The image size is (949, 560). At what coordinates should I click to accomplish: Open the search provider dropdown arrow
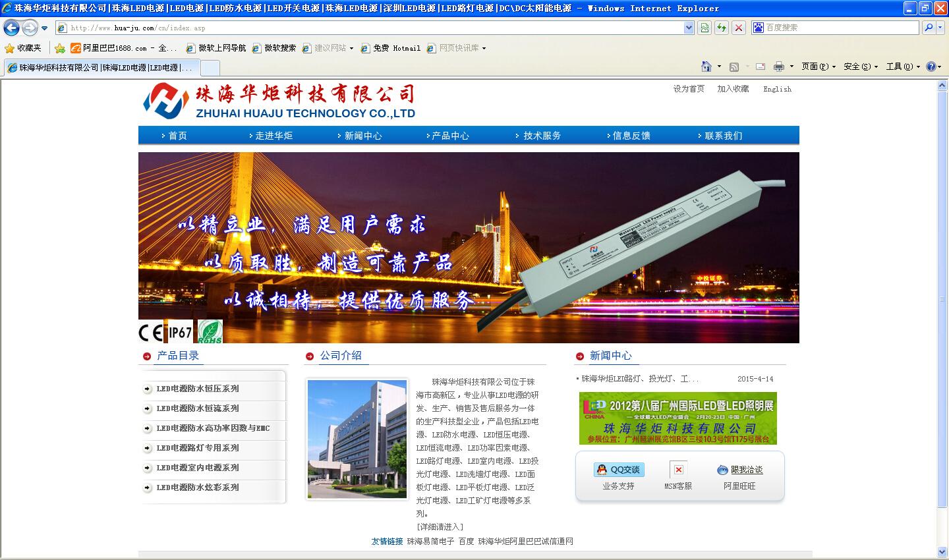click(x=940, y=28)
